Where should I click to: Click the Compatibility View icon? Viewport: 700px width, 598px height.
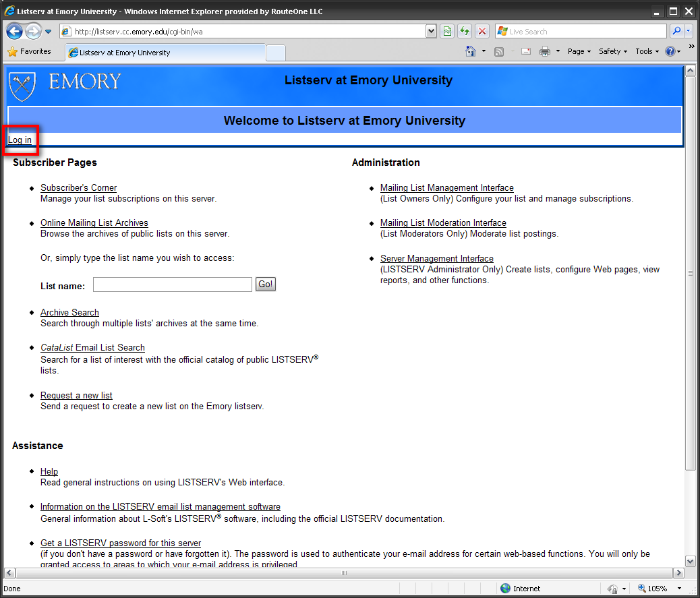pyautogui.click(x=447, y=31)
